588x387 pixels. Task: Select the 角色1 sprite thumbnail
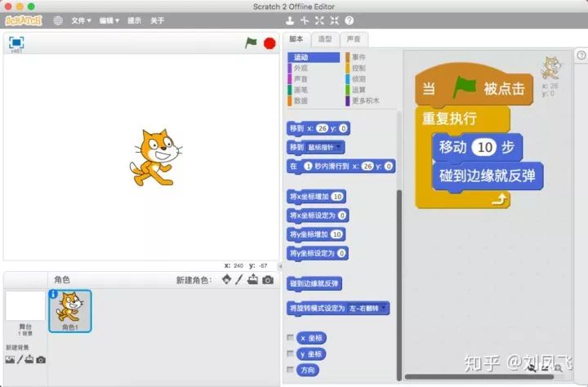[x=70, y=311]
